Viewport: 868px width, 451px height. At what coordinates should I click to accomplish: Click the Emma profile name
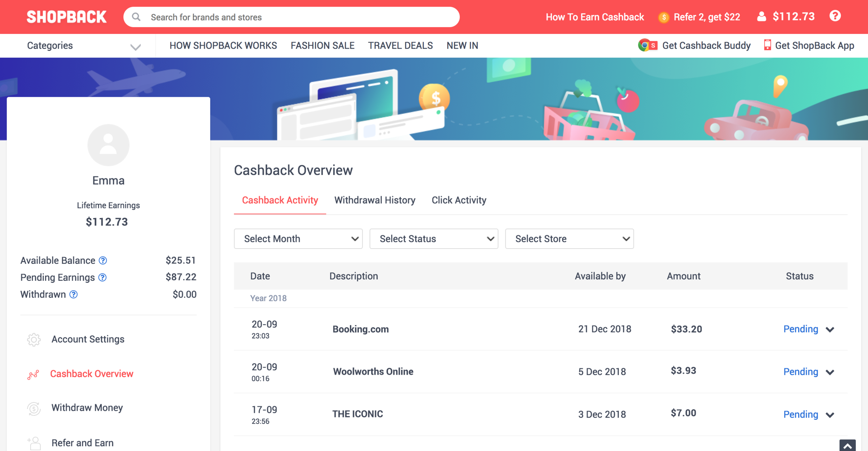(108, 181)
